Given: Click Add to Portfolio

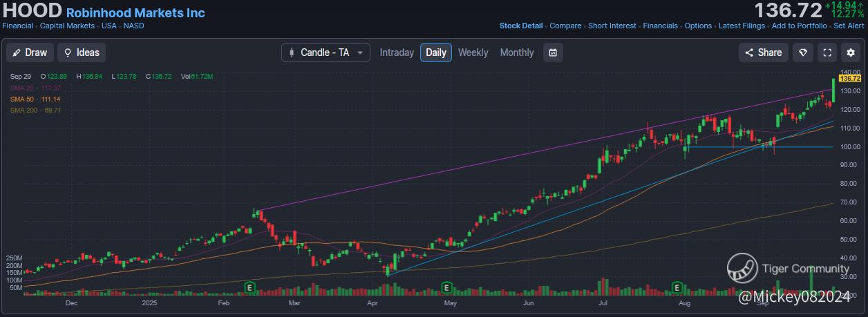Looking at the screenshot, I should [799, 26].
